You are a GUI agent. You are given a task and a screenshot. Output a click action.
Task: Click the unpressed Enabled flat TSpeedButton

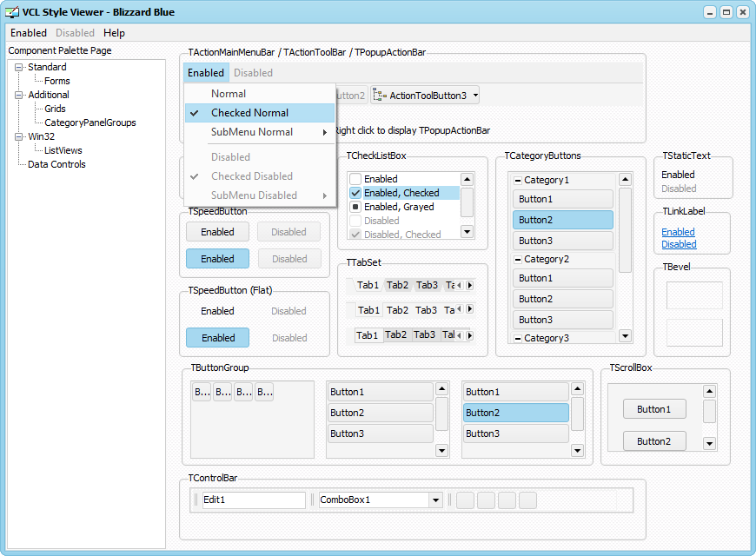click(x=217, y=311)
